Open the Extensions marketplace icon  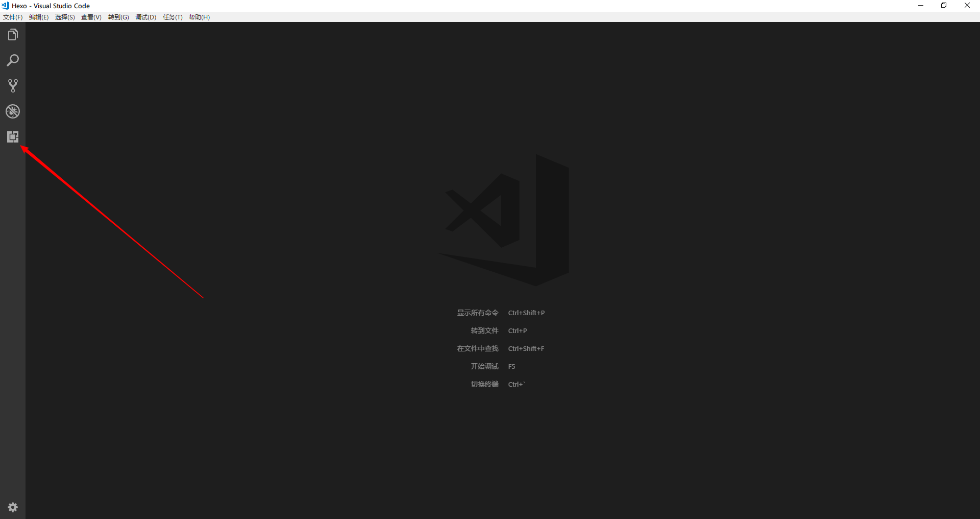click(13, 137)
